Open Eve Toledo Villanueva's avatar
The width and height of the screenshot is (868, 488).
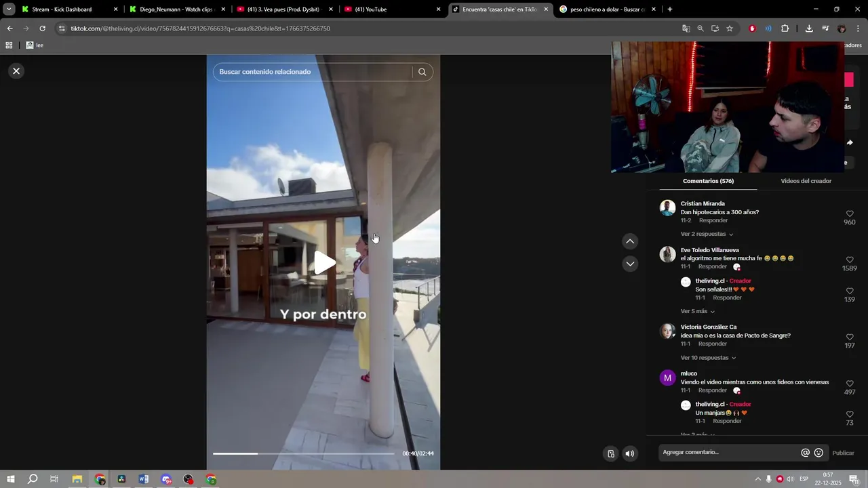pos(667,254)
